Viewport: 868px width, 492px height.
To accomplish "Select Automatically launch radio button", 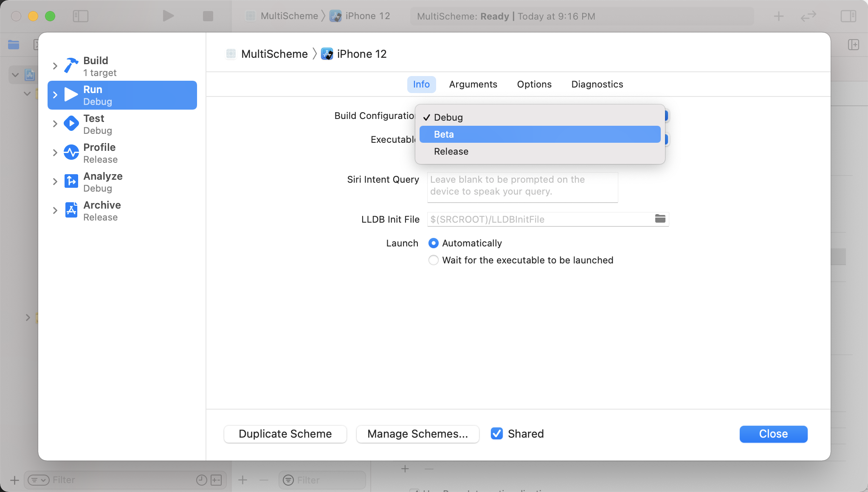I will click(433, 243).
